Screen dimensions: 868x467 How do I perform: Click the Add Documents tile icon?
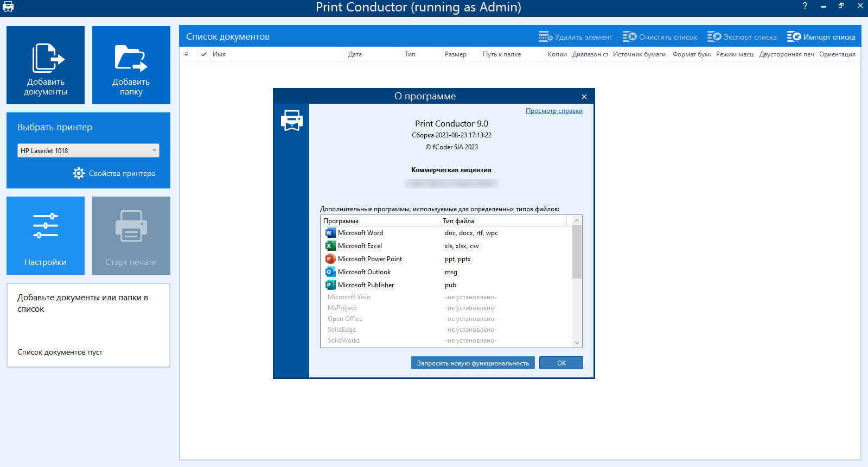coord(48,58)
